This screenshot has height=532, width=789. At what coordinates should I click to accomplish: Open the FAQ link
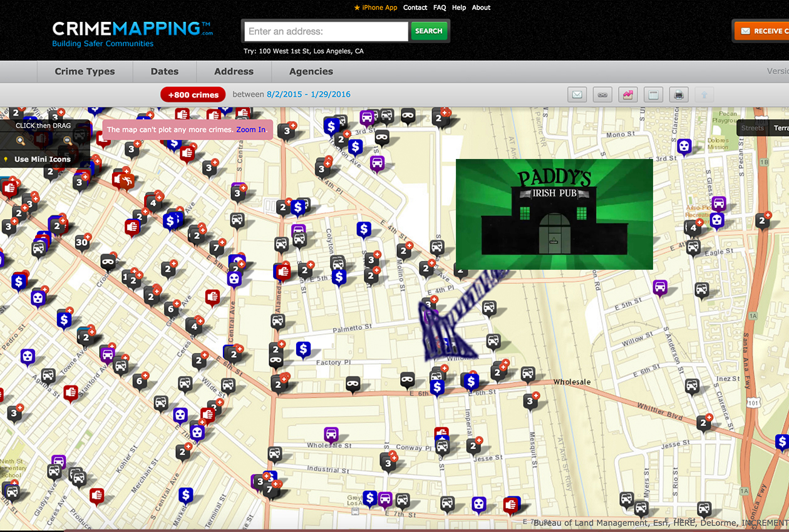tap(440, 8)
